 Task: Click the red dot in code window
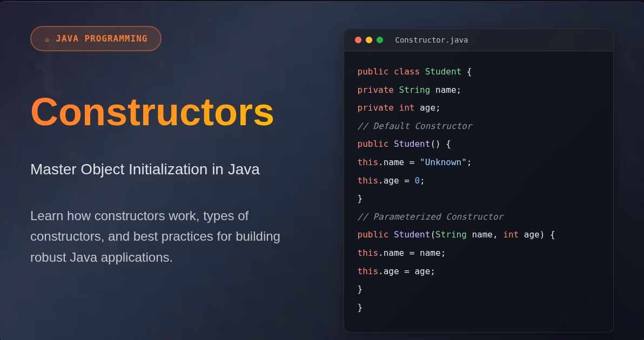[358, 40]
